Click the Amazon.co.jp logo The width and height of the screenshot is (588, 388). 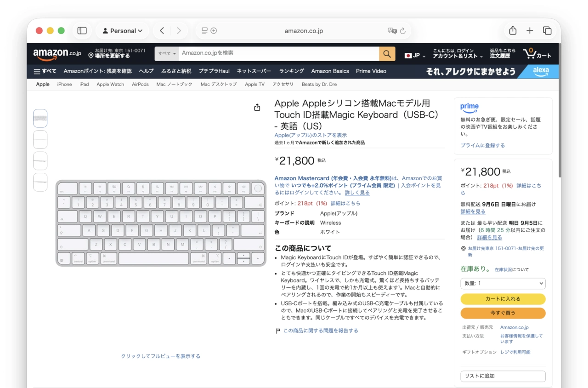click(x=57, y=54)
